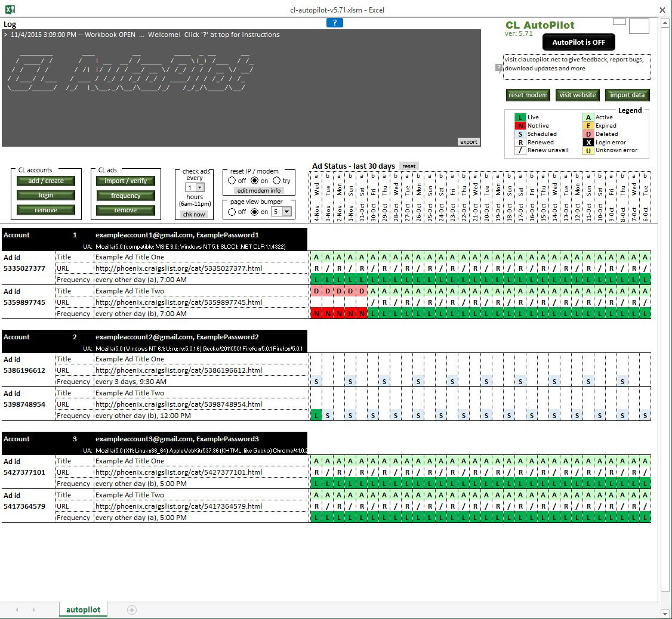Click URL cell for ad 5417364579
Viewport: 672px width, 619px height.
tap(201, 506)
